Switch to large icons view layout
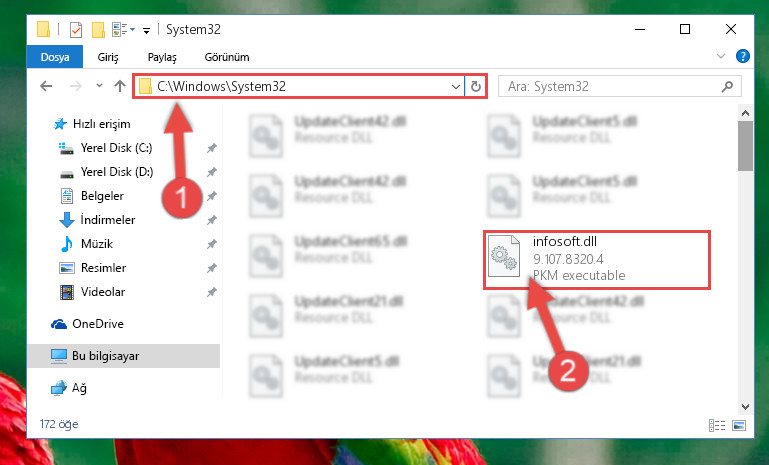Screen dimensions: 769x465 click(x=739, y=425)
